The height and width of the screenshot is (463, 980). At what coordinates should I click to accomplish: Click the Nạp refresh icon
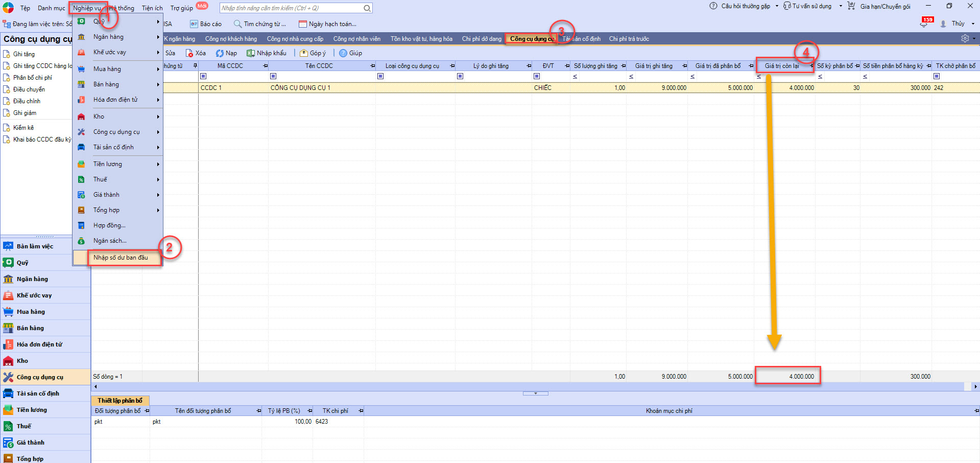click(x=220, y=53)
